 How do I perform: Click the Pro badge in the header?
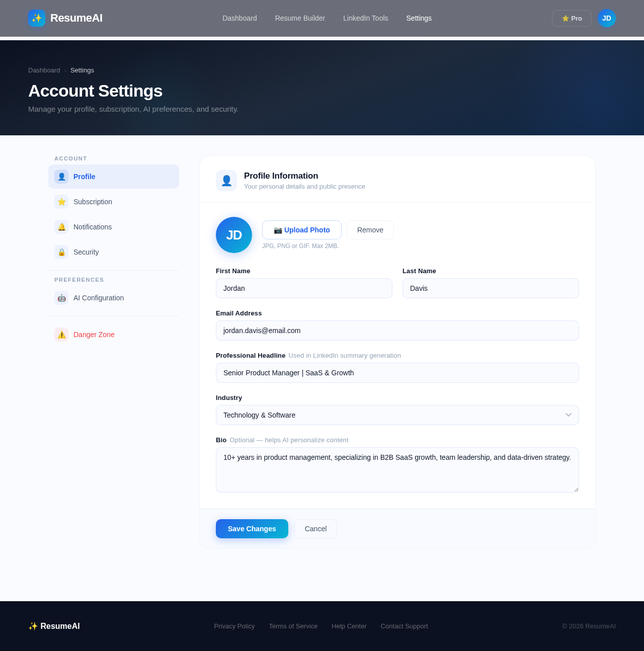click(572, 18)
